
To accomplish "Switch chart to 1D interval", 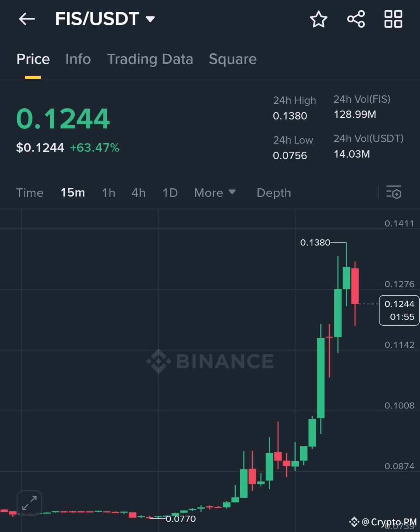I will click(x=170, y=193).
